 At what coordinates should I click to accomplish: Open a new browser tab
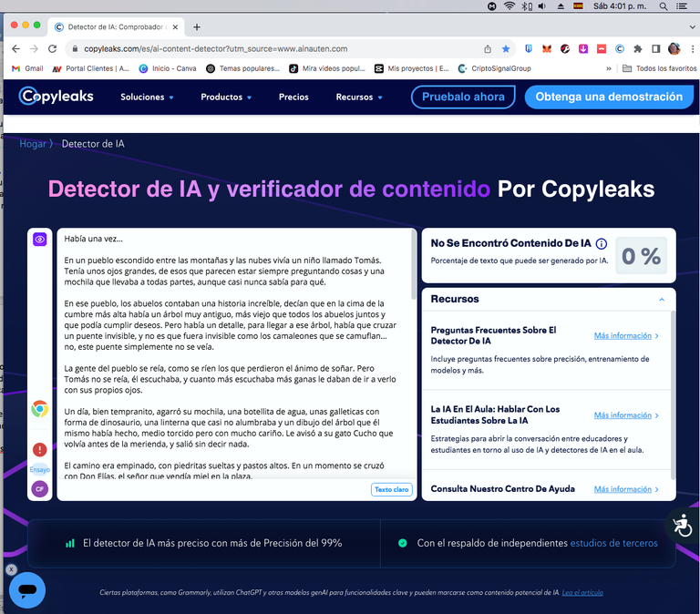pyautogui.click(x=197, y=27)
